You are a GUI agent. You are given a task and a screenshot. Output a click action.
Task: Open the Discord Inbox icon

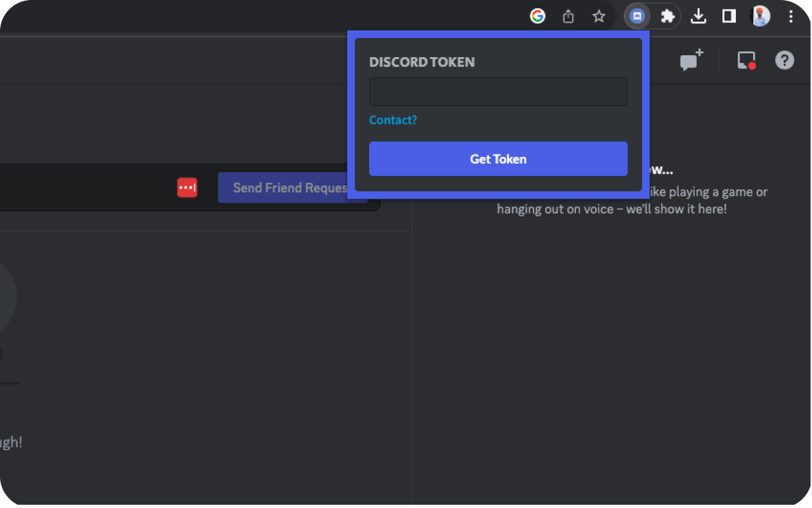(x=746, y=60)
